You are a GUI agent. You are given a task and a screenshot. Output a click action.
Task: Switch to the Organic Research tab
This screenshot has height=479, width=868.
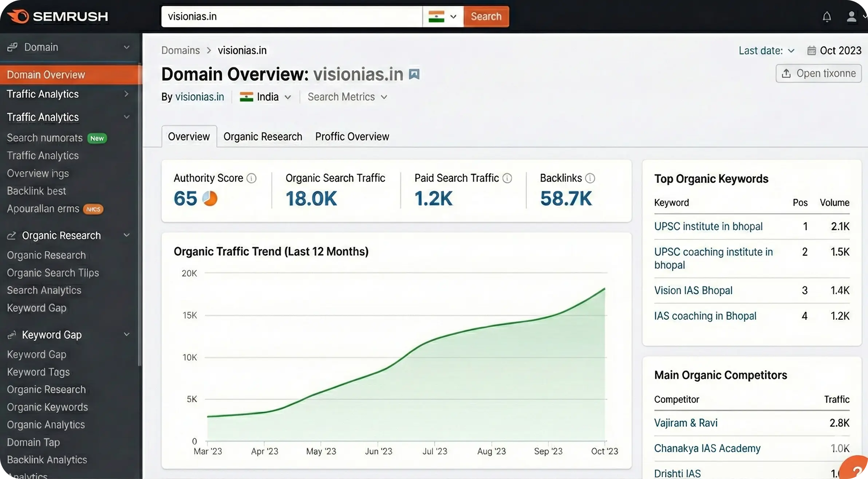[x=263, y=136]
